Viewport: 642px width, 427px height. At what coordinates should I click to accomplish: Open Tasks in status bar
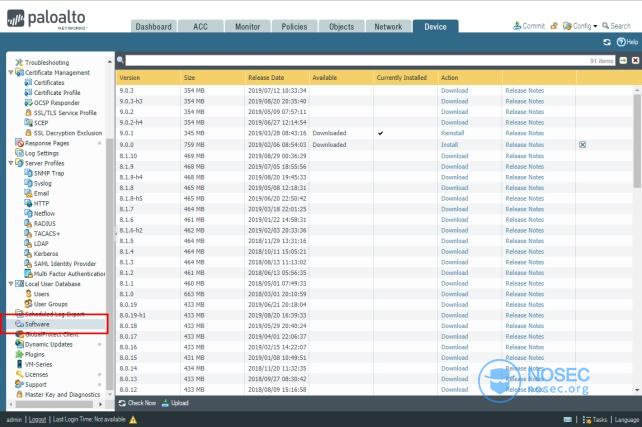coord(595,420)
